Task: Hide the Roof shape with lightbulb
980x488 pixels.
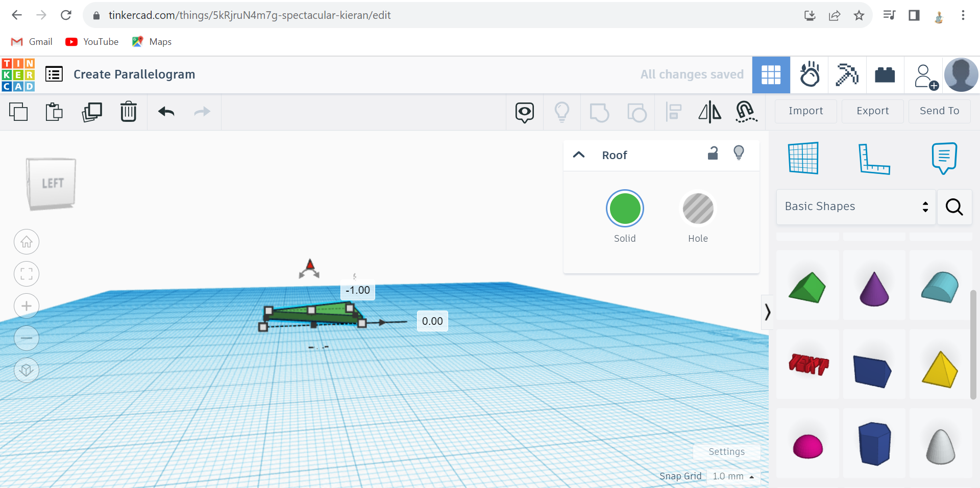Action: (x=739, y=153)
